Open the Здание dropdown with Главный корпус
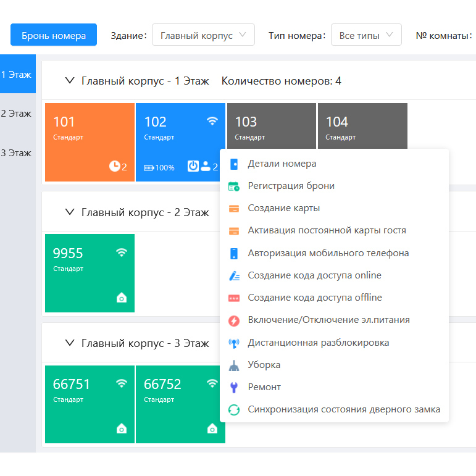The height and width of the screenshot is (476, 476). tap(203, 35)
